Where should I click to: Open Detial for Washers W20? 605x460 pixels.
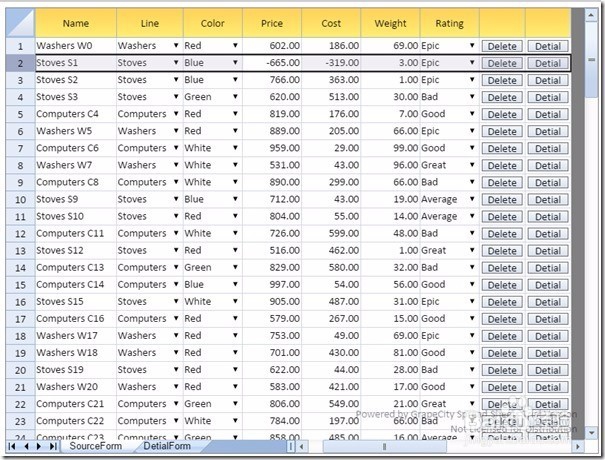(548, 387)
